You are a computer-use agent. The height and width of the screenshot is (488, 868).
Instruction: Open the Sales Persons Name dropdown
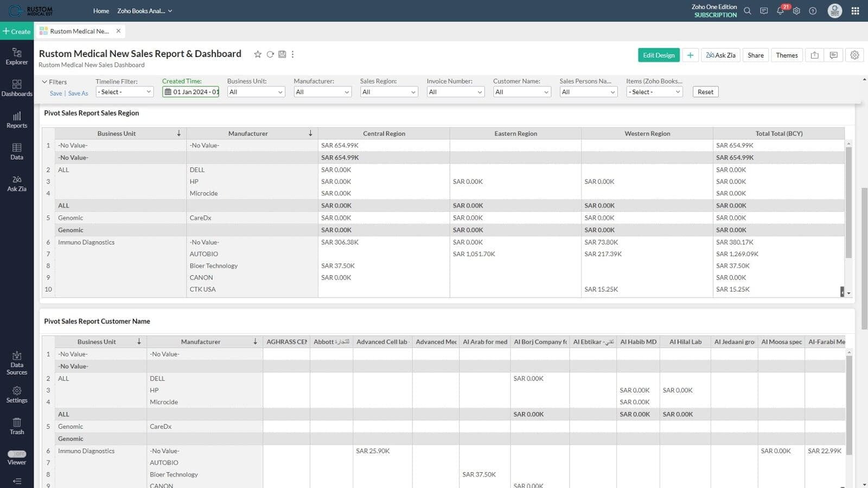click(x=589, y=92)
